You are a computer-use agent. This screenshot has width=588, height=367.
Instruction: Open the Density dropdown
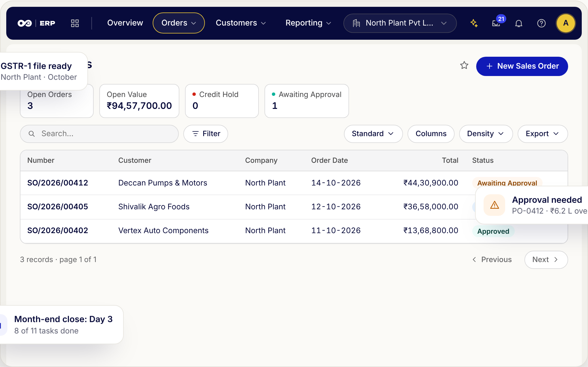486,134
